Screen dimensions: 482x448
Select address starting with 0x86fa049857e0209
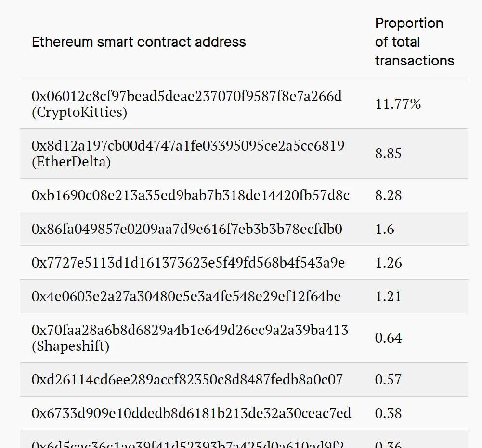[x=187, y=229]
